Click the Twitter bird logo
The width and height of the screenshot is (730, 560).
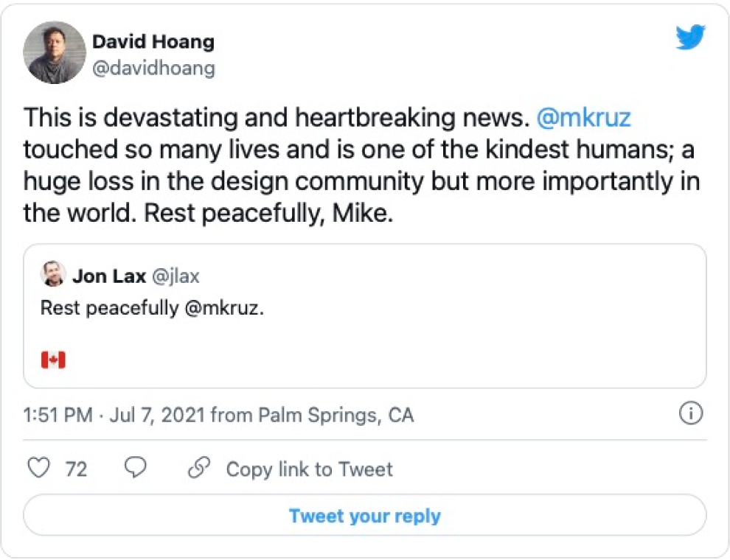pos(690,37)
